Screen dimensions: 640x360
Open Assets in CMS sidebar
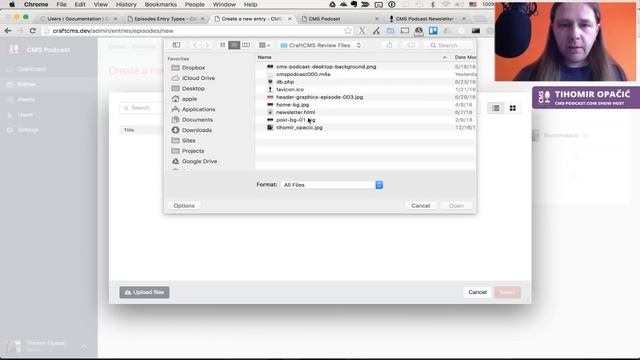[x=26, y=100]
